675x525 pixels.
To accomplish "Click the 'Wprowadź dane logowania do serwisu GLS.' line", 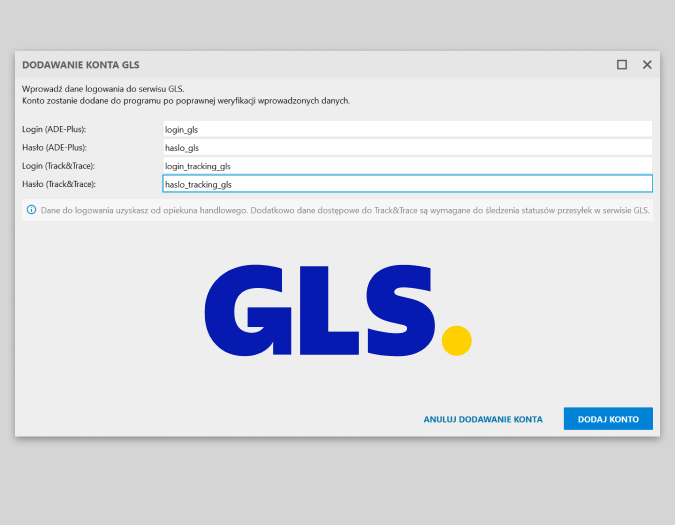I will pyautogui.click(x=103, y=89).
